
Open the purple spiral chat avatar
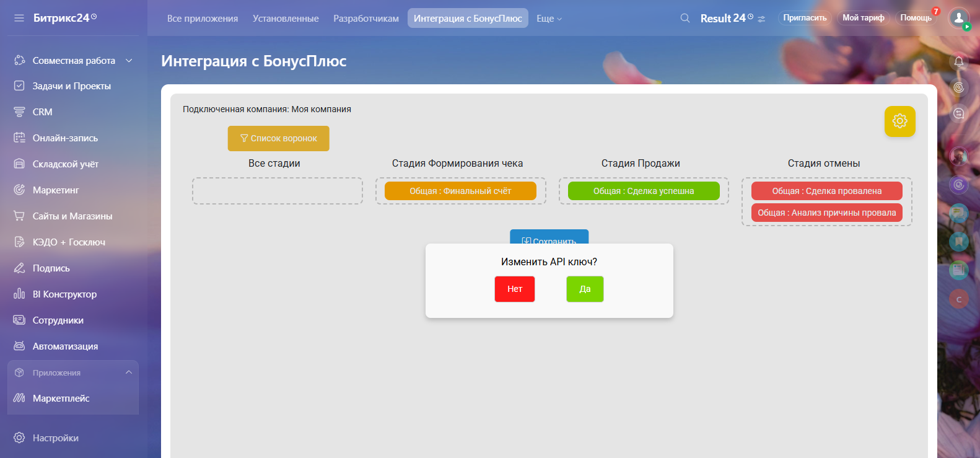tap(959, 185)
